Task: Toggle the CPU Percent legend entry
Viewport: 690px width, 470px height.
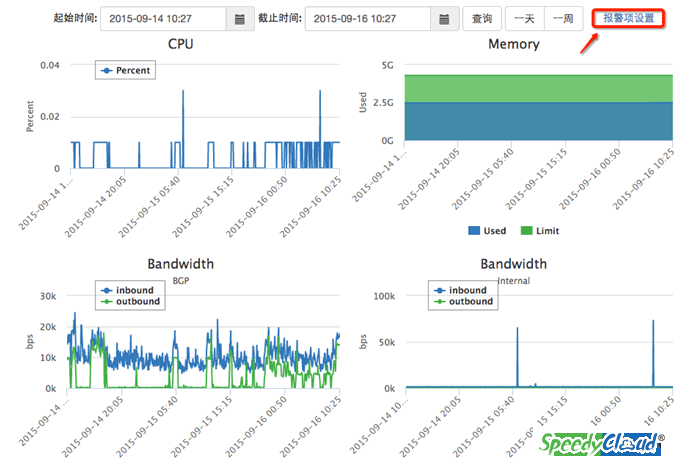Action: coord(125,70)
